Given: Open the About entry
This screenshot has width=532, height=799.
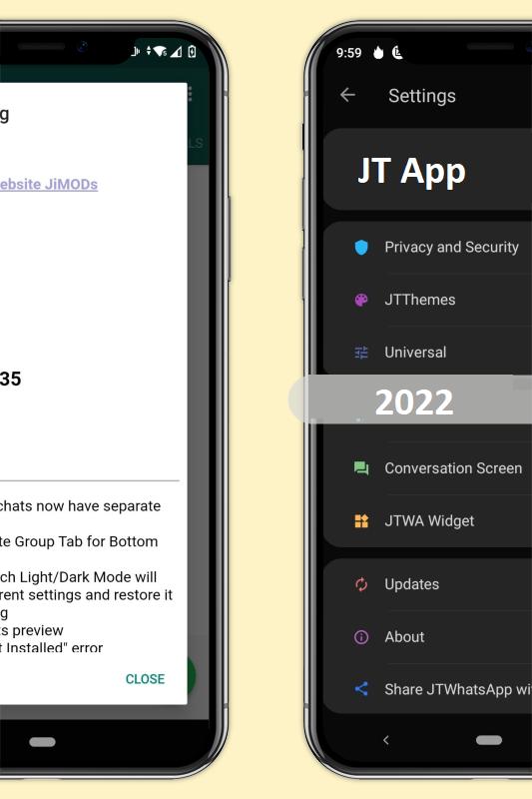Looking at the screenshot, I should (427, 637).
